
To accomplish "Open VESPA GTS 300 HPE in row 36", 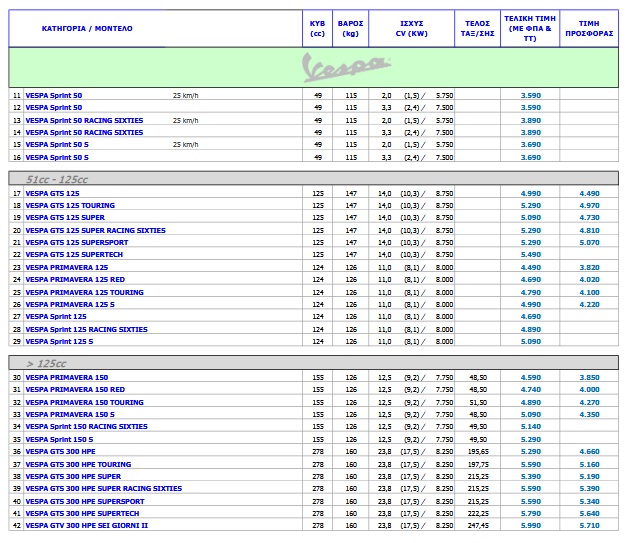I will pos(61,452).
